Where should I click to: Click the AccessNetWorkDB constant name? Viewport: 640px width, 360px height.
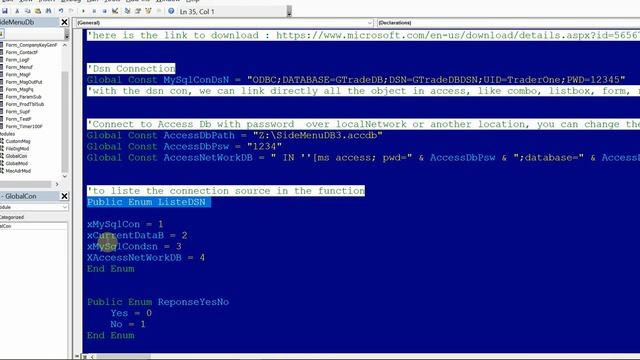208,158
